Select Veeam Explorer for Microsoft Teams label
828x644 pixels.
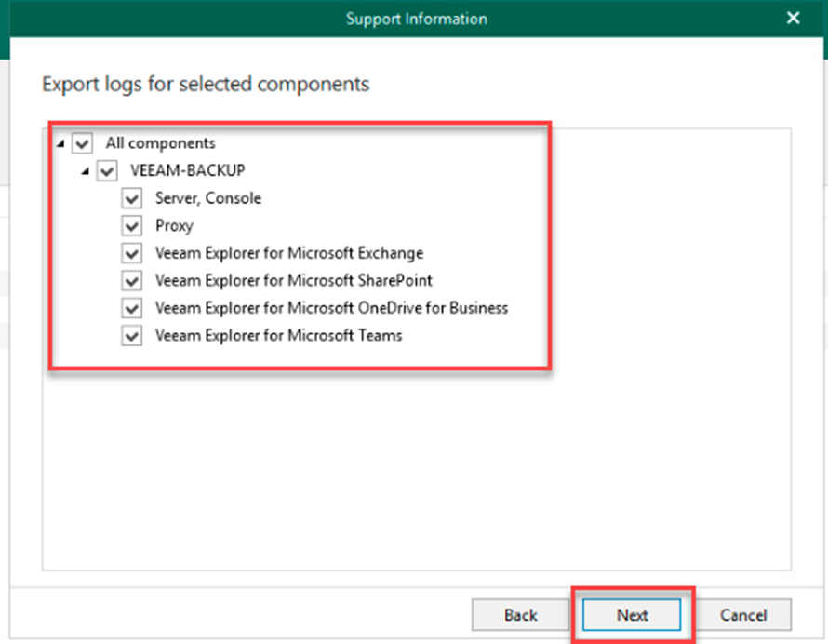[x=278, y=335]
